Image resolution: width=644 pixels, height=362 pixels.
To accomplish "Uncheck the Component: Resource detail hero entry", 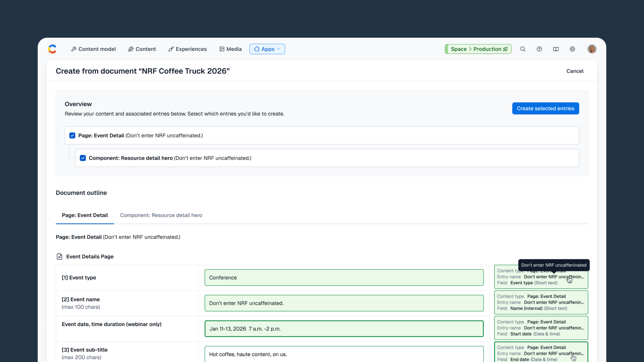I will click(x=83, y=158).
